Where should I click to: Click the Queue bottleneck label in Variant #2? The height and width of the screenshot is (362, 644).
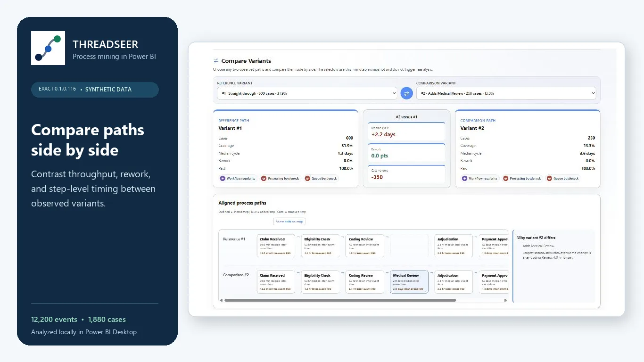tap(566, 179)
